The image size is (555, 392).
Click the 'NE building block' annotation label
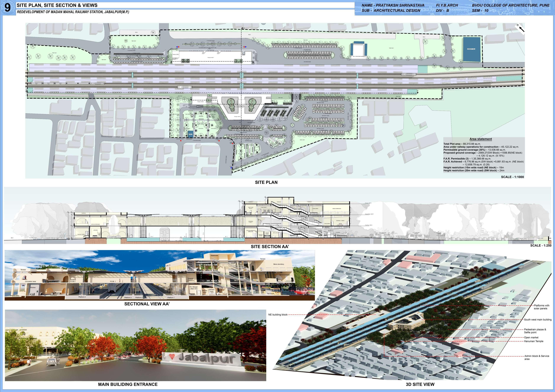pyautogui.click(x=278, y=315)
